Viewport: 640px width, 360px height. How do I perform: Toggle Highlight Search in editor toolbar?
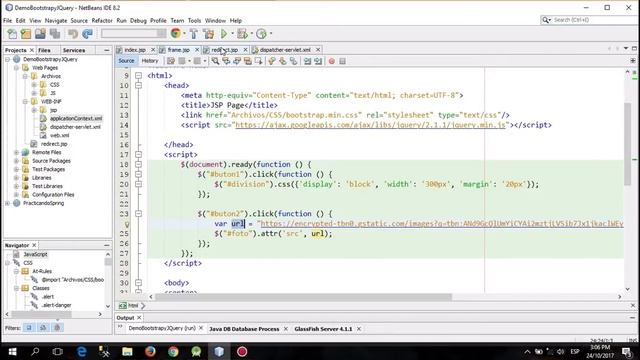[247, 61]
